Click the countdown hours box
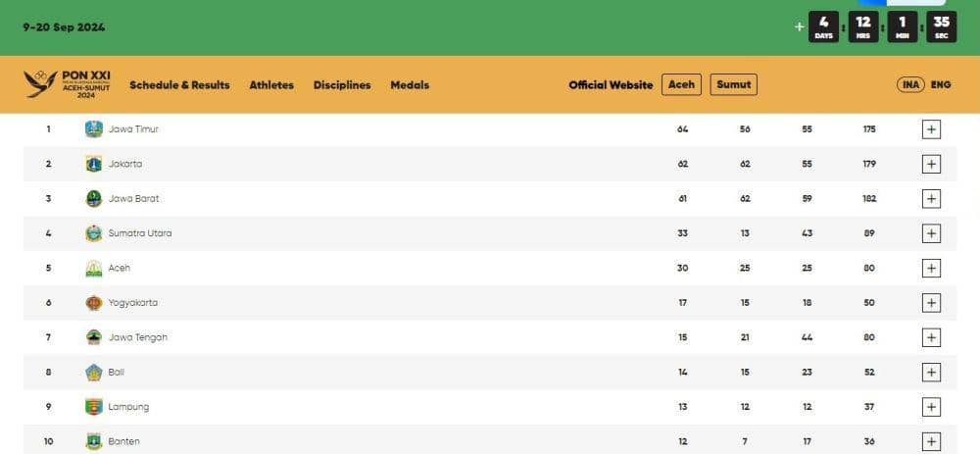Viewport: 980px width, 454px height. click(863, 26)
